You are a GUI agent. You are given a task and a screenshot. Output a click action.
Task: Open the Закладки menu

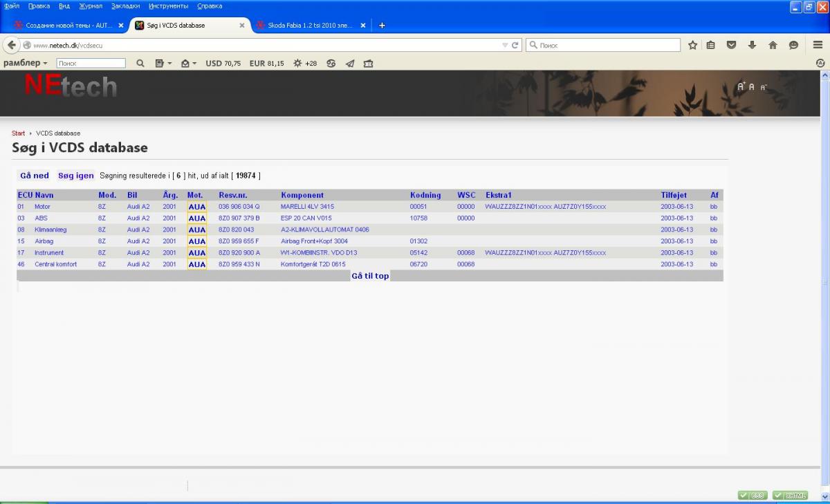pyautogui.click(x=125, y=6)
